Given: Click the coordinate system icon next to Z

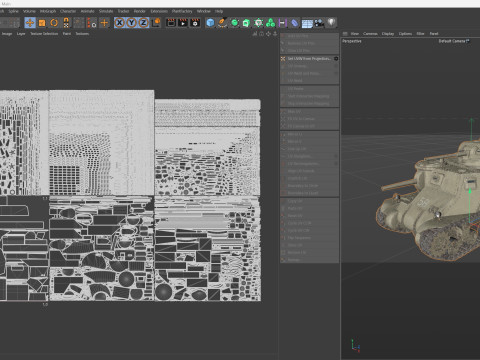Looking at the screenshot, I should 156,23.
